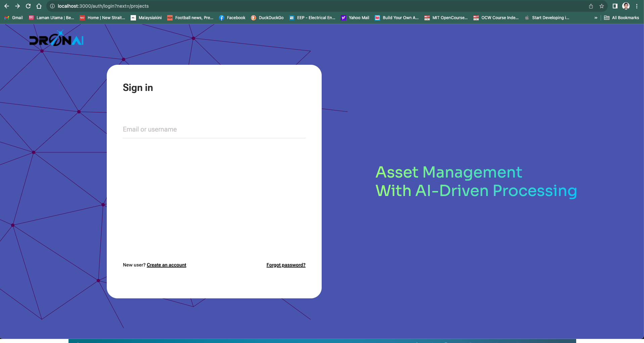Click the browser forward arrow
644x343 pixels.
tap(17, 6)
